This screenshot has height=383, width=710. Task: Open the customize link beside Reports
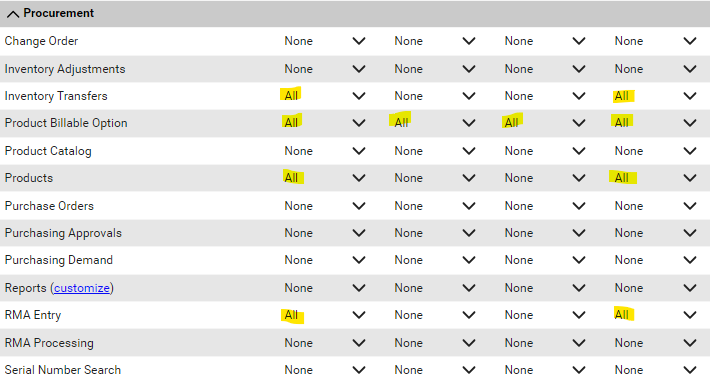point(82,288)
